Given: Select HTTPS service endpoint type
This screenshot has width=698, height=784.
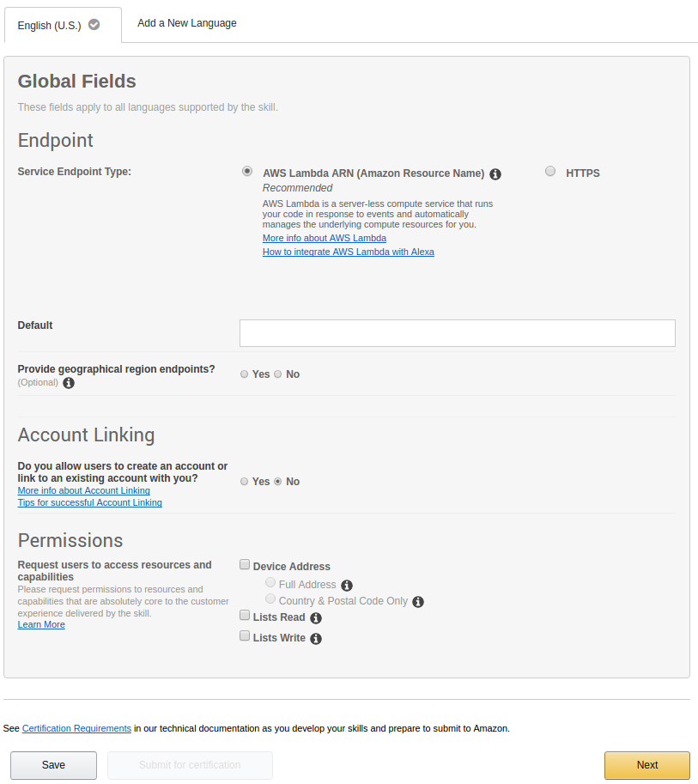Looking at the screenshot, I should (550, 171).
